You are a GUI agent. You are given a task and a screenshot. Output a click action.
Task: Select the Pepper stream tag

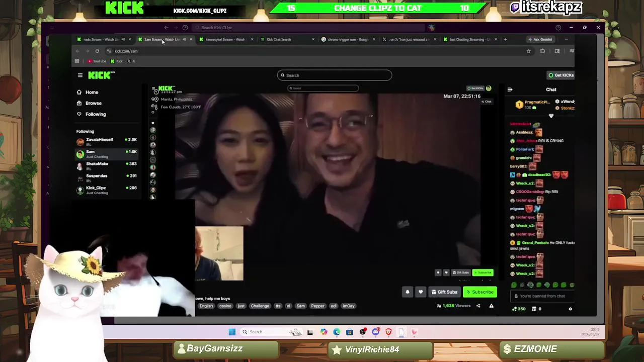point(317,306)
